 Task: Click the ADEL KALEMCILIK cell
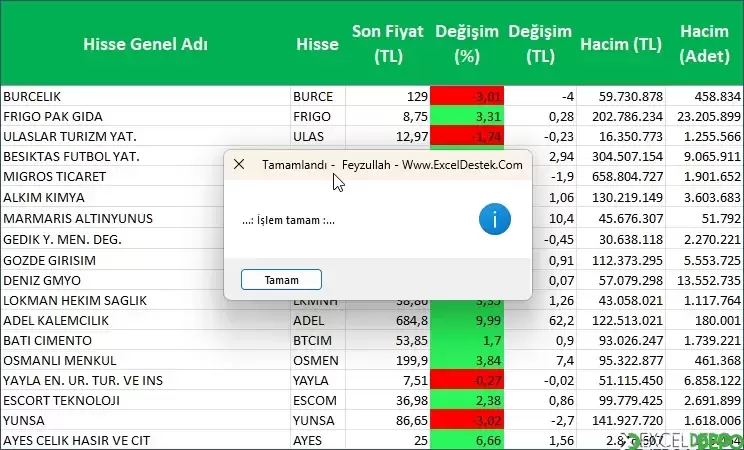click(145, 320)
